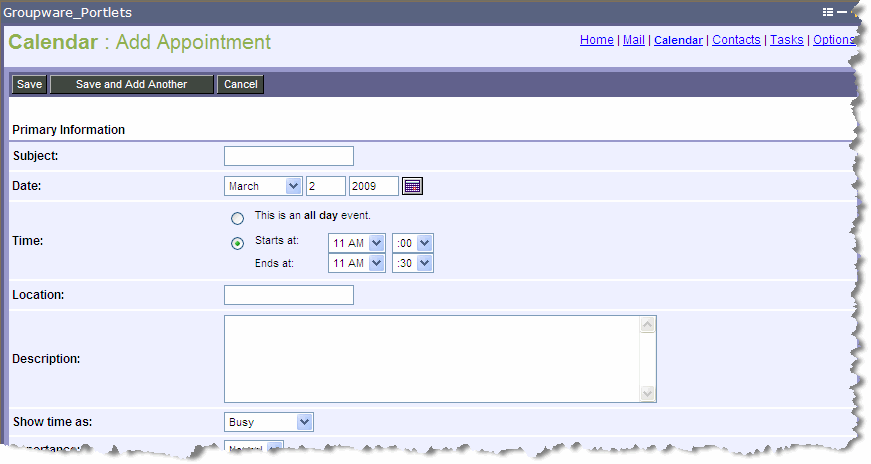Open the Tasks link
The image size is (871, 464).
point(787,40)
